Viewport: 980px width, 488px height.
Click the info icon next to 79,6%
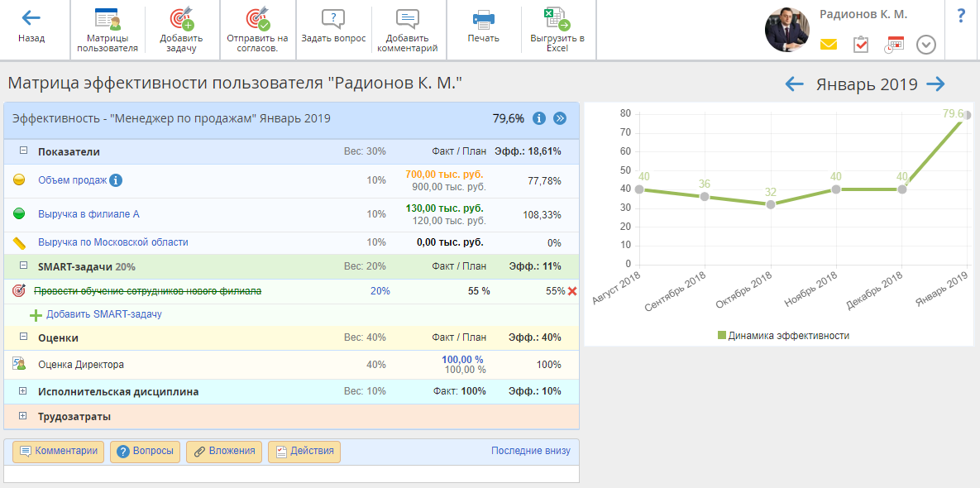[539, 118]
